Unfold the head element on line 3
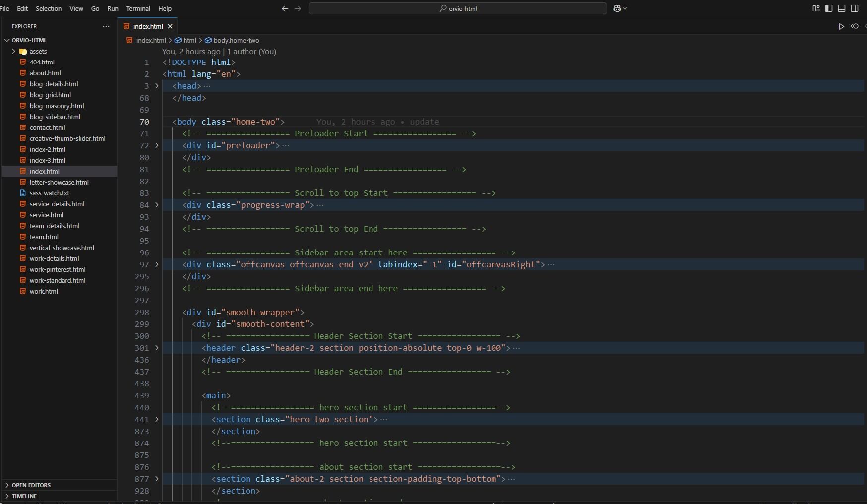867x504 pixels. pos(157,86)
